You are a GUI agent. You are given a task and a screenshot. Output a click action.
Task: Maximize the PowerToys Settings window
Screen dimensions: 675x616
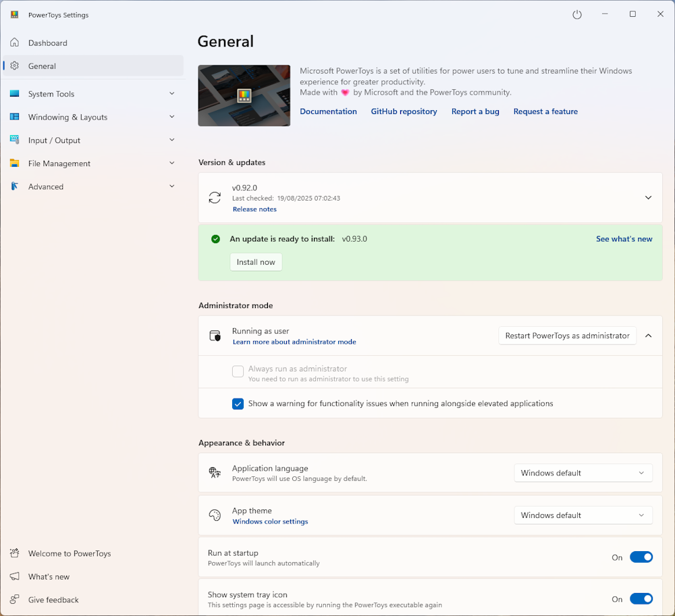coord(633,14)
